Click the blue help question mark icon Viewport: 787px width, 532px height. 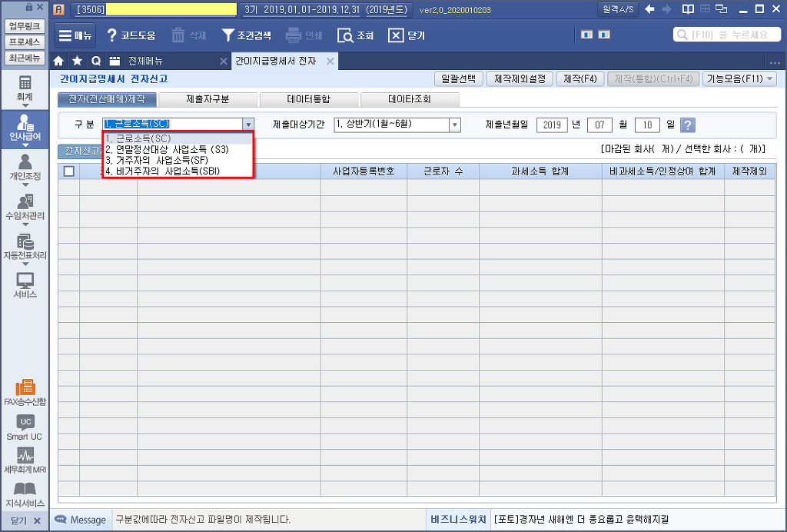[x=688, y=125]
